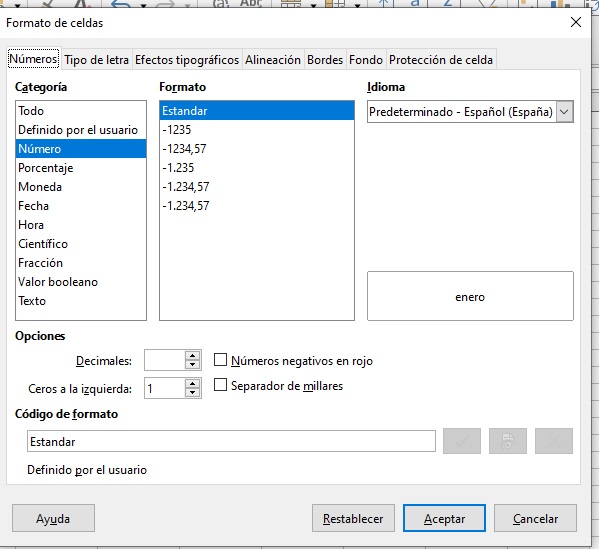Switch to the Números tab

pyautogui.click(x=34, y=59)
